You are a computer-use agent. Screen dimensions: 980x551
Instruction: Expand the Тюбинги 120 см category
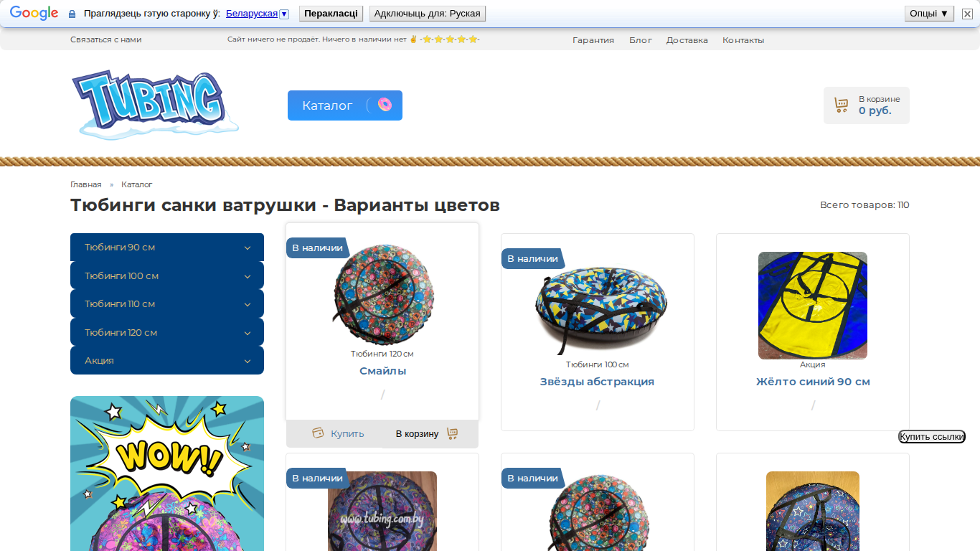coord(248,332)
